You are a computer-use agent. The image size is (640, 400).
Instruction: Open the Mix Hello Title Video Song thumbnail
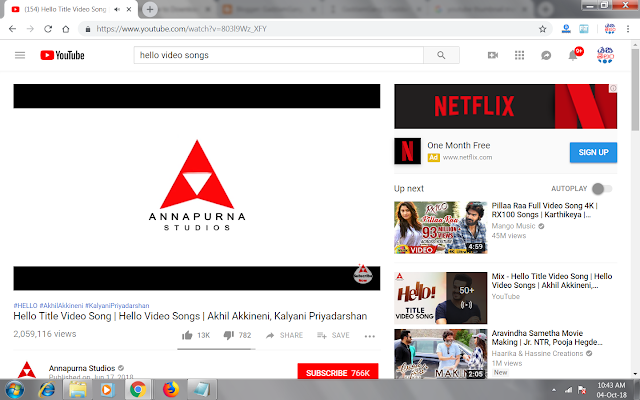click(x=440, y=298)
